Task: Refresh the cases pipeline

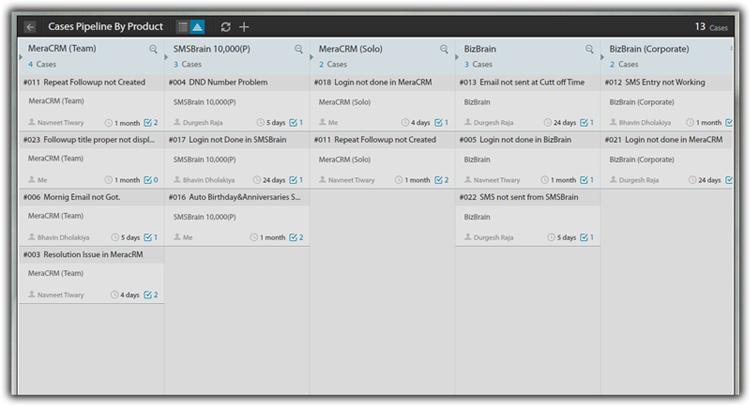Action: click(x=225, y=26)
